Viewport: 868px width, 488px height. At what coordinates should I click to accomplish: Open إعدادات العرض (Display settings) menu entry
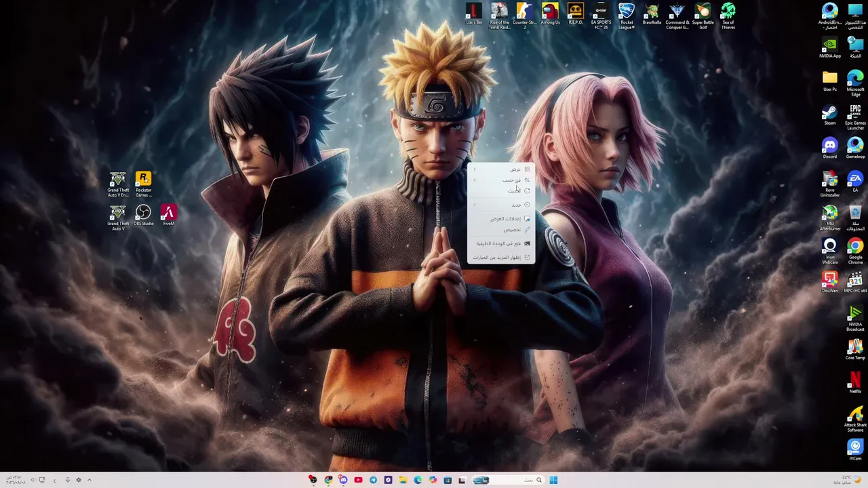click(x=501, y=219)
